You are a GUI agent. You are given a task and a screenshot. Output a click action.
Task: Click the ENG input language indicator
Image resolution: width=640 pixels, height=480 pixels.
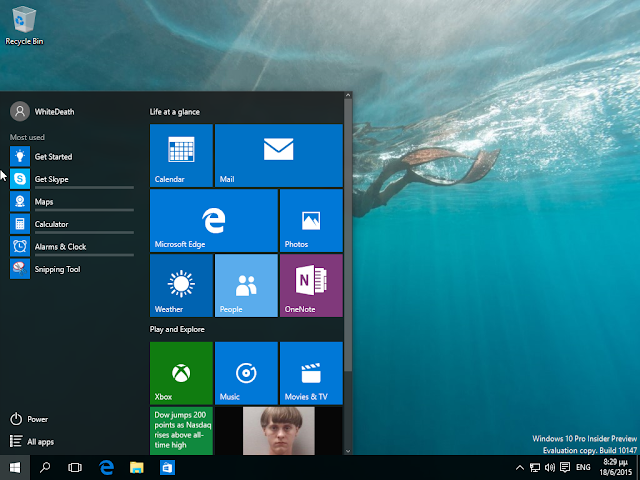[583, 467]
